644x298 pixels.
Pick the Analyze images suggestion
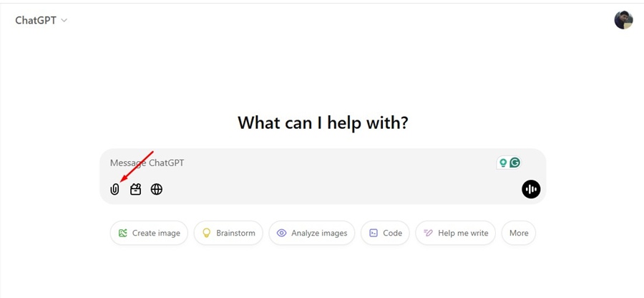pyautogui.click(x=311, y=233)
